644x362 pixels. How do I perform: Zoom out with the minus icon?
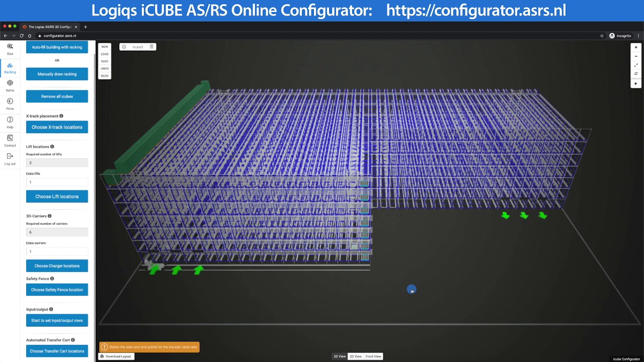[x=636, y=56]
